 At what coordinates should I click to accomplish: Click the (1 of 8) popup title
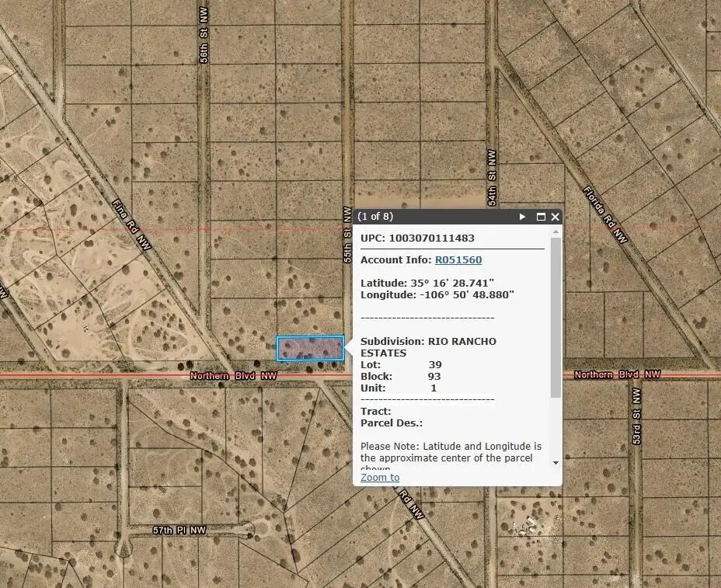375,217
